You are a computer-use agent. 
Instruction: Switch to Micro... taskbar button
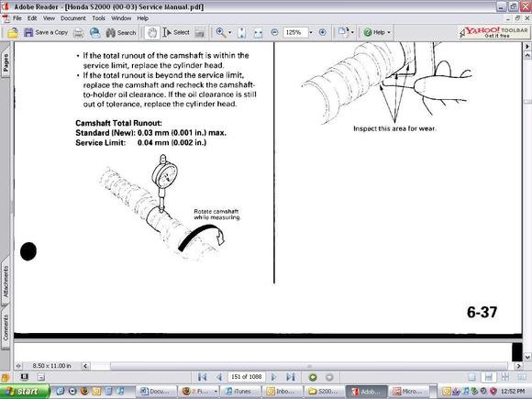click(x=409, y=392)
